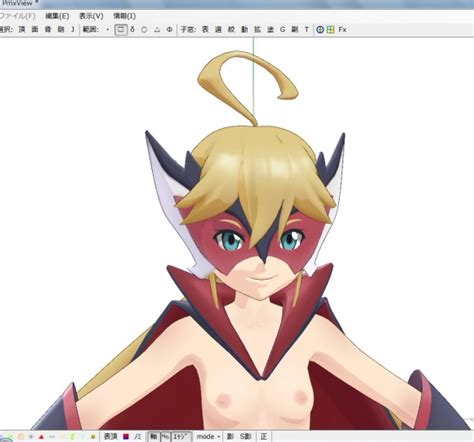Image resolution: width=474 pixels, height=442 pixels.
Task: Toggle 表頂 front vertex display
Action: click(x=110, y=437)
